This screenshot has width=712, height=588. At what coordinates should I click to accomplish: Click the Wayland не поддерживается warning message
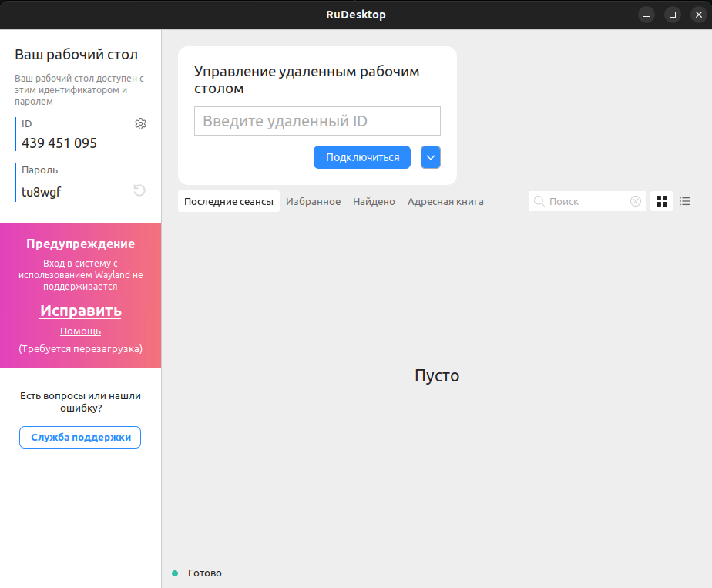tap(81, 274)
